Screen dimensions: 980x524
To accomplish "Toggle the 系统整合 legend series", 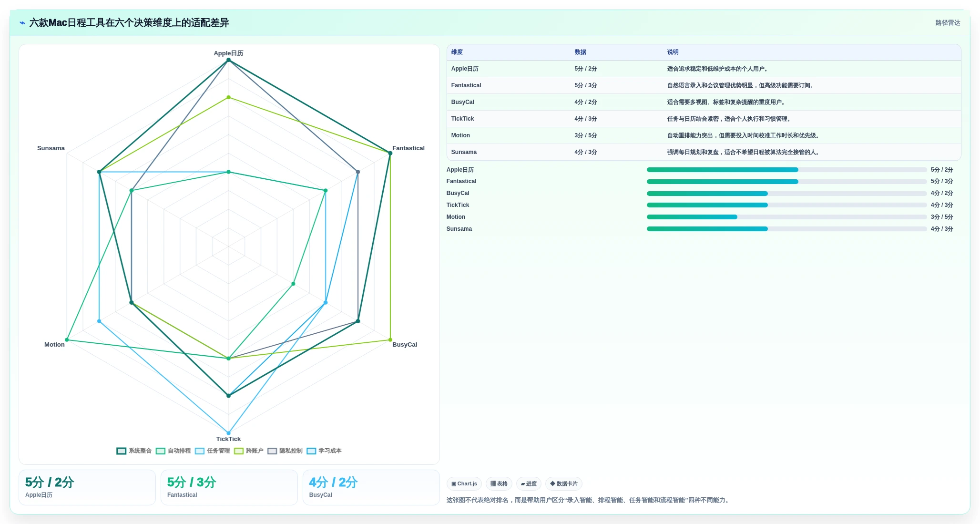I will coord(134,451).
